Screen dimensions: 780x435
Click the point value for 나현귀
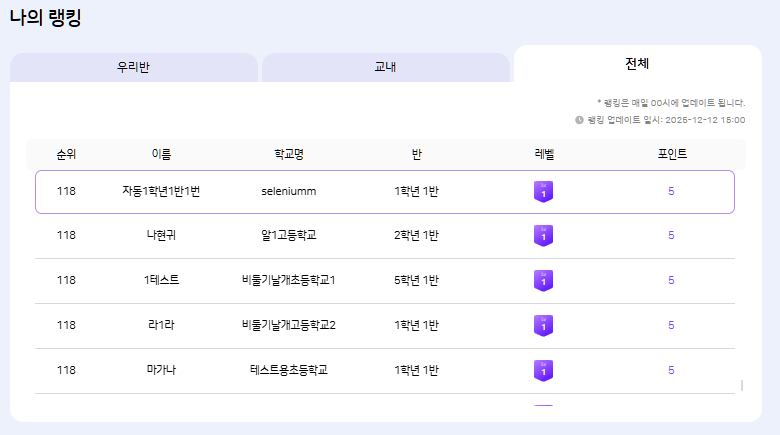click(671, 236)
